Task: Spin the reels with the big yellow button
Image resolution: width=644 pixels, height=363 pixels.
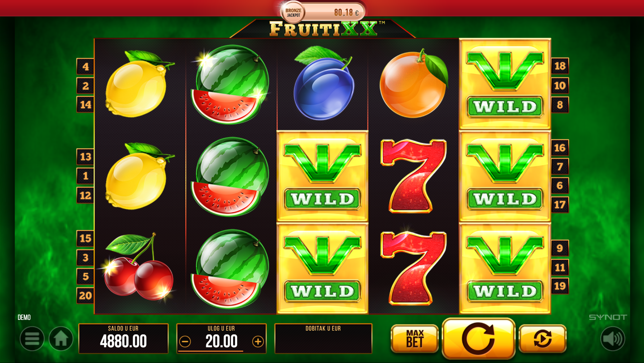Action: [478, 339]
